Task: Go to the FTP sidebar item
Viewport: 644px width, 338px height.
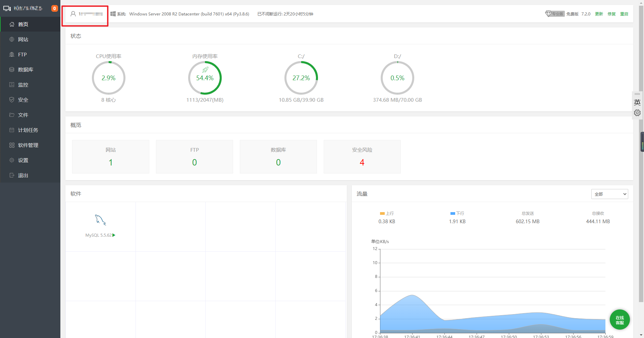Action: (x=30, y=54)
